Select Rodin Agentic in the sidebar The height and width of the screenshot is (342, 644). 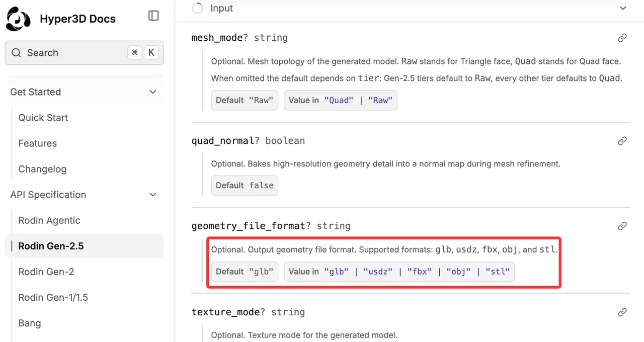point(49,220)
